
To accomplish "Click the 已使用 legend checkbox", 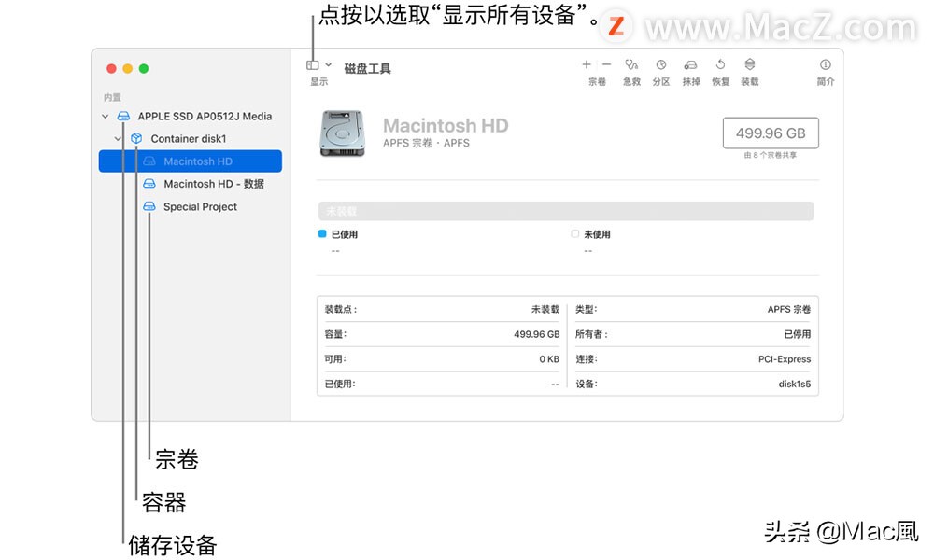I will click(x=320, y=234).
